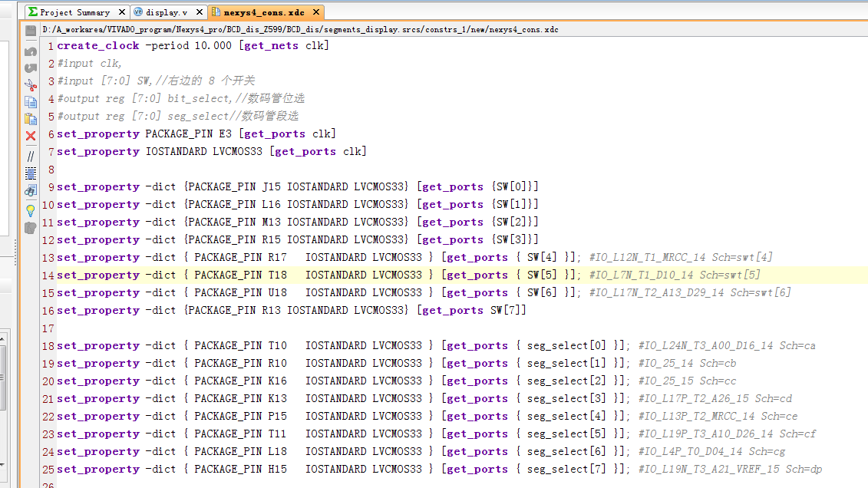This screenshot has width=868, height=488.
Task: Click the left panel scrollbar up arrow
Action: tap(2, 338)
